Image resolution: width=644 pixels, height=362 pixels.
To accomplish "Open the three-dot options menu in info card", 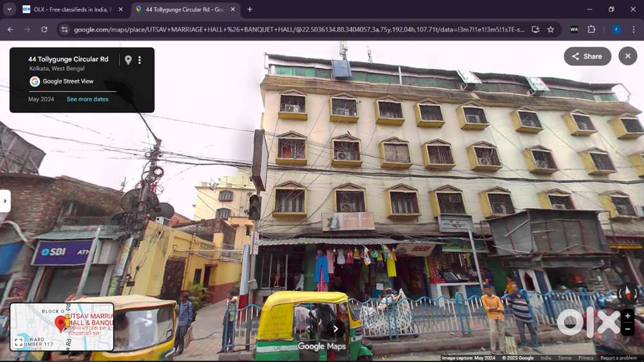I will click(140, 60).
